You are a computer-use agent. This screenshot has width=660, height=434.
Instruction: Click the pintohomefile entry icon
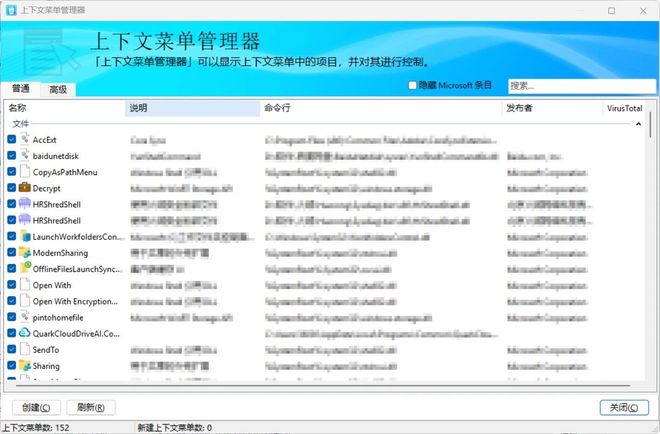pyautogui.click(x=25, y=317)
